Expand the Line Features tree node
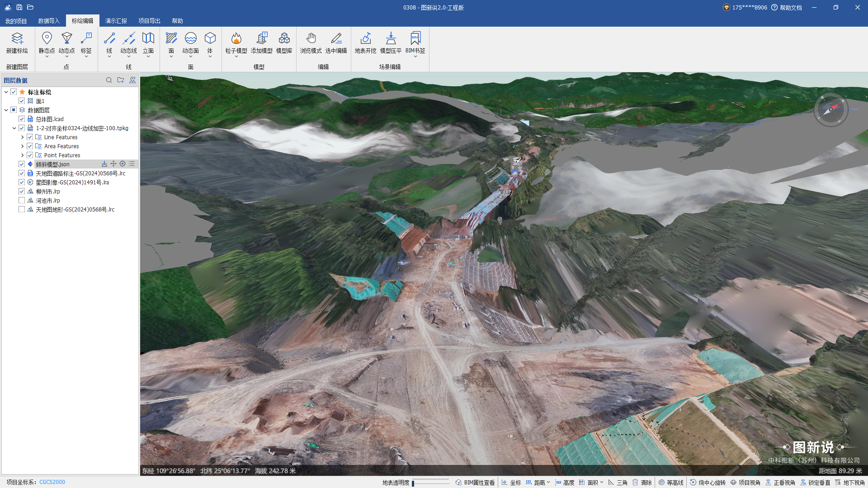The image size is (868, 488). click(x=22, y=137)
